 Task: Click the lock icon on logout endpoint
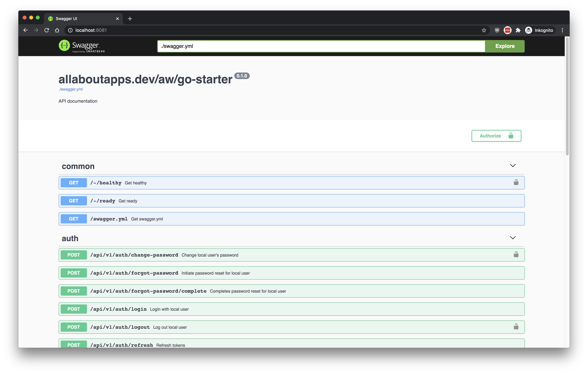(516, 326)
